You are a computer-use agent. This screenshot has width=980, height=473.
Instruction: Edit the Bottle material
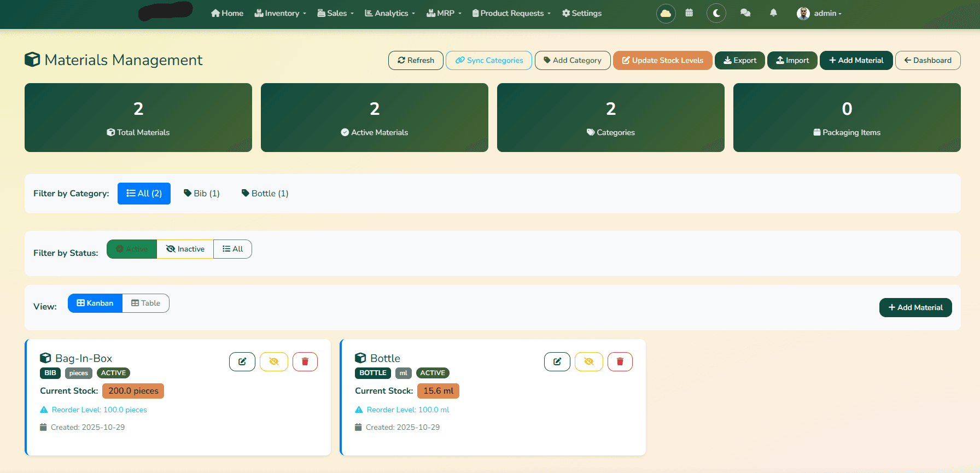coord(557,361)
